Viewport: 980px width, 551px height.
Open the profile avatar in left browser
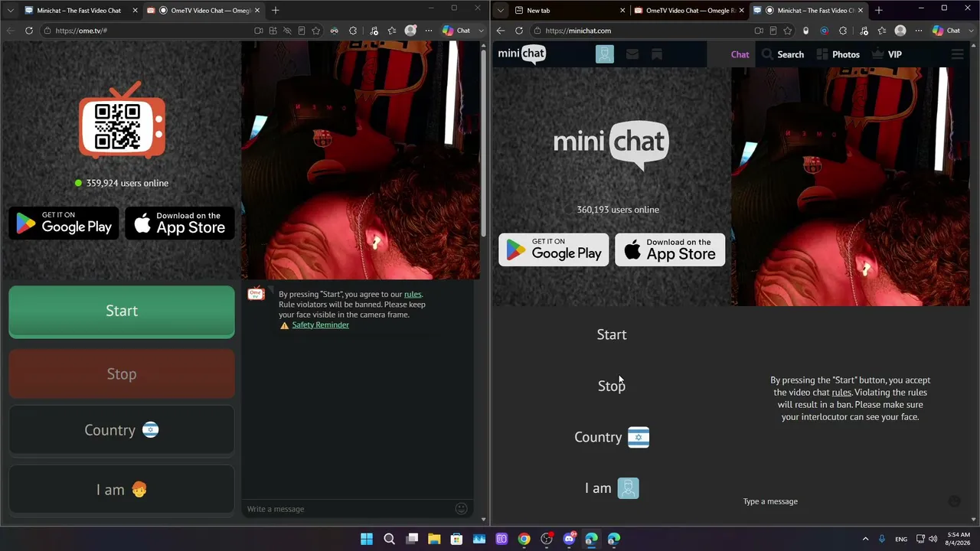[x=410, y=31]
